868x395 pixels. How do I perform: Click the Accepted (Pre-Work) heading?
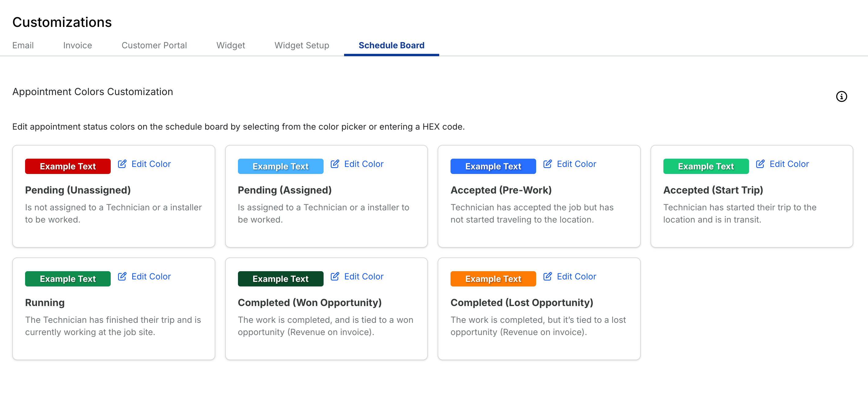(501, 190)
